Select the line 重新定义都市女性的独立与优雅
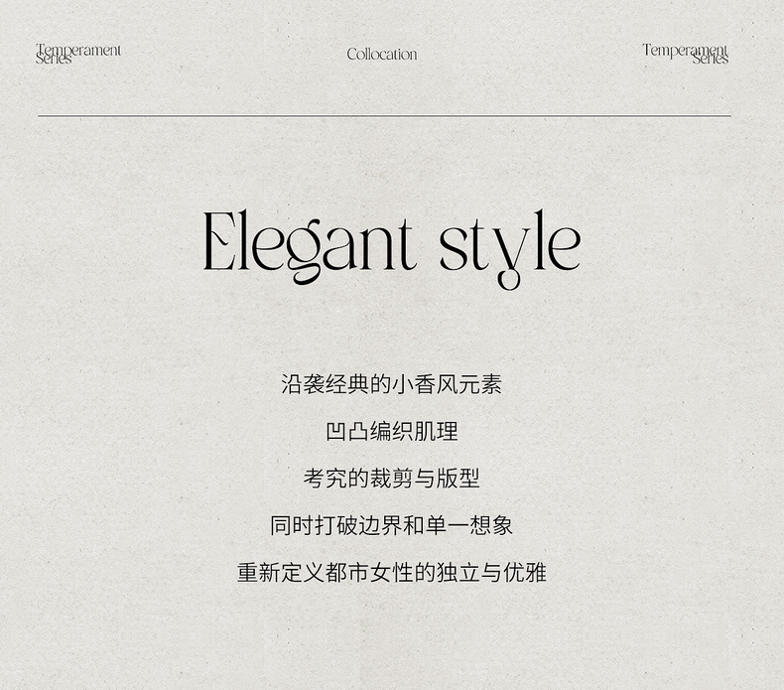 pos(391,573)
